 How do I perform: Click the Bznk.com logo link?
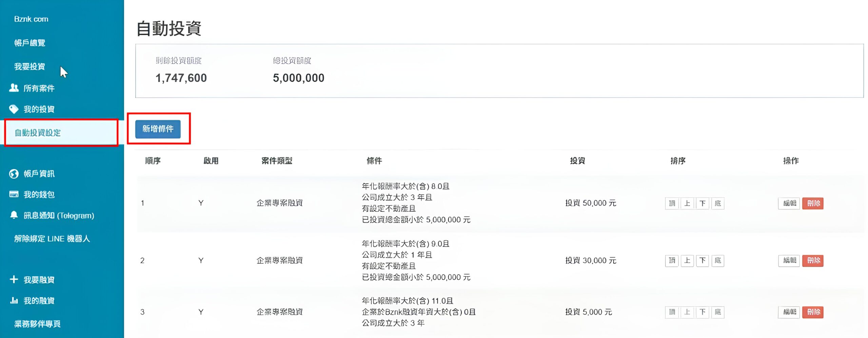(x=31, y=19)
